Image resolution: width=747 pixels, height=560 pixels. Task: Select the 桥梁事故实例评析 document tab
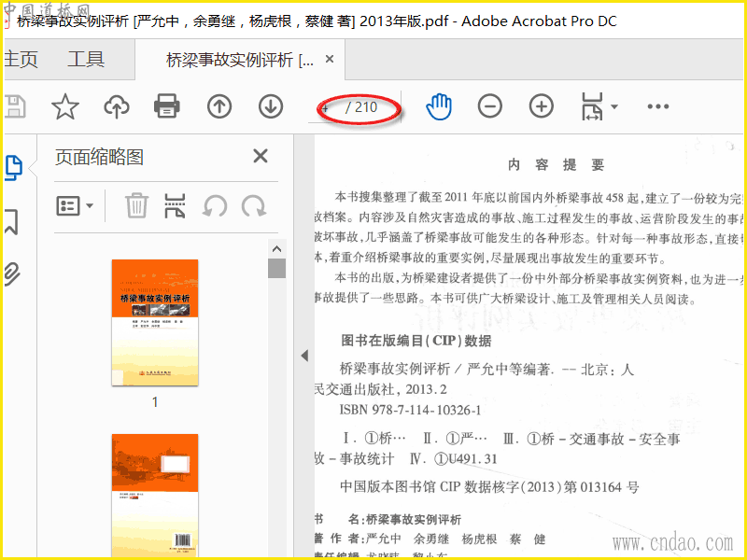coord(240,60)
